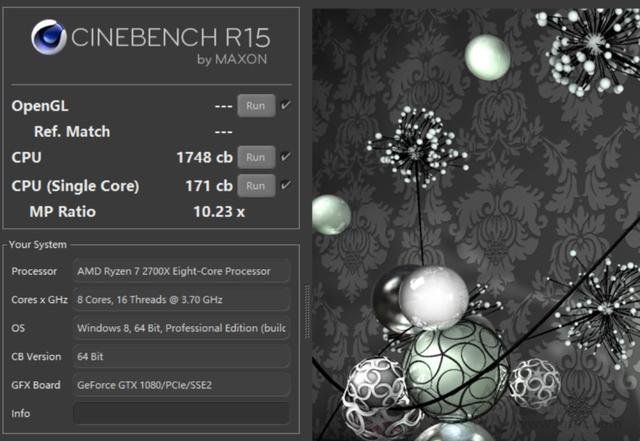Toggle the CPU (Single Core) checkbox
This screenshot has height=441, width=640.
click(x=286, y=185)
